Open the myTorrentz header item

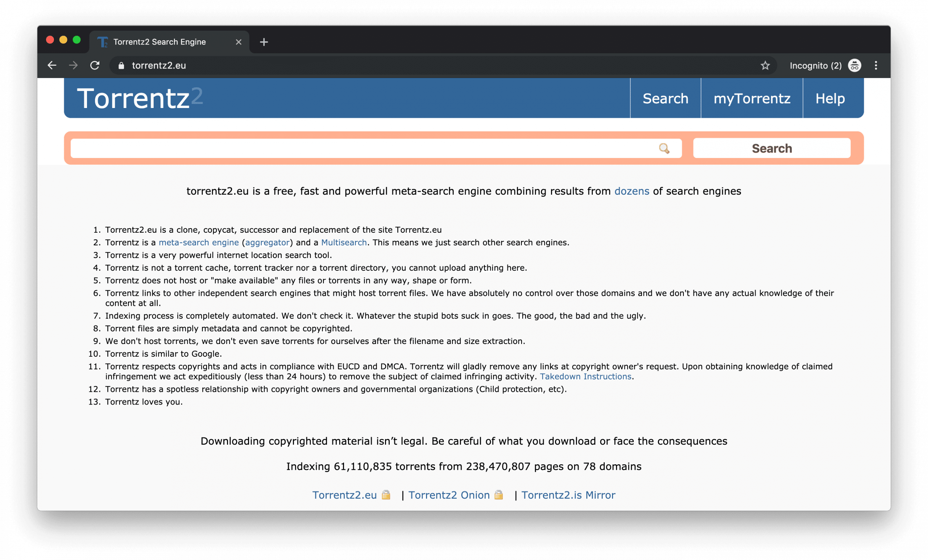[752, 98]
